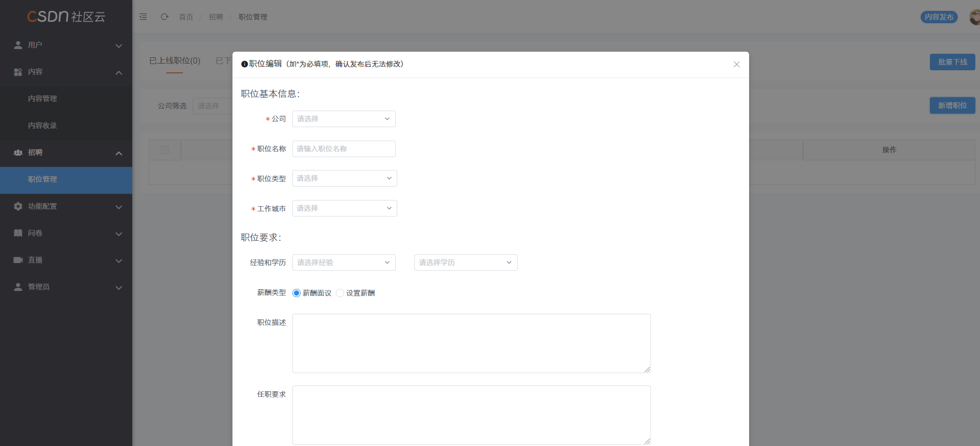This screenshot has height=446, width=980.
Task: Open the 工作城市 dropdown
Action: (345, 208)
